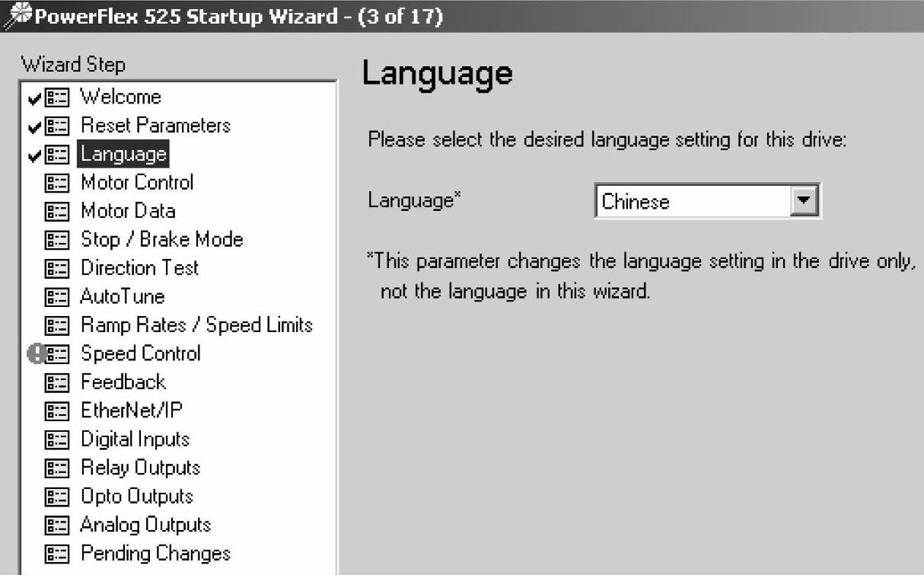Viewport: 924px width, 575px height.
Task: Select the Stop / Brake Mode step
Action: pos(162,239)
